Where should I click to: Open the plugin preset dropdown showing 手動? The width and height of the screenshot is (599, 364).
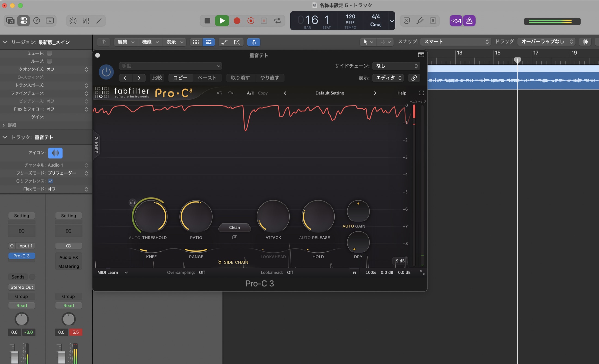pos(170,66)
